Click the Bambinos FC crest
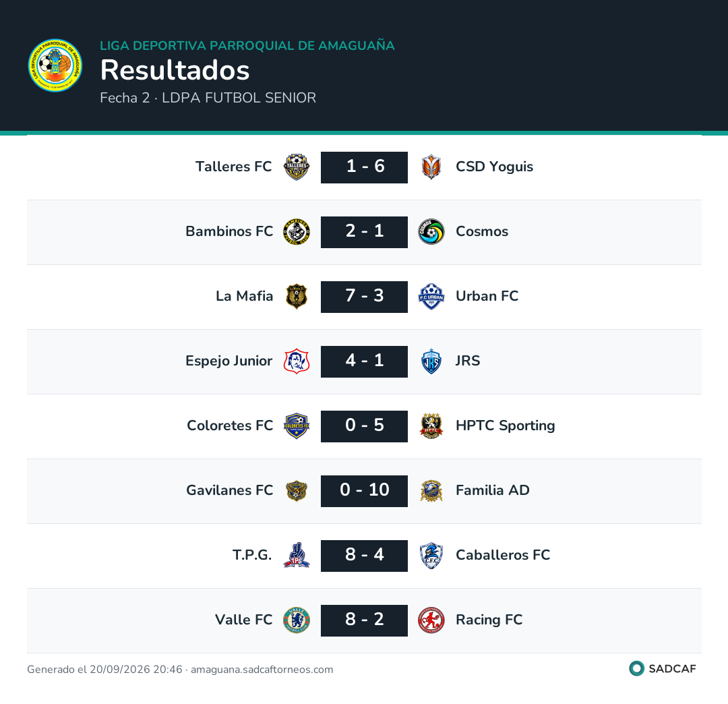This screenshot has width=728, height=704. pyautogui.click(x=297, y=232)
